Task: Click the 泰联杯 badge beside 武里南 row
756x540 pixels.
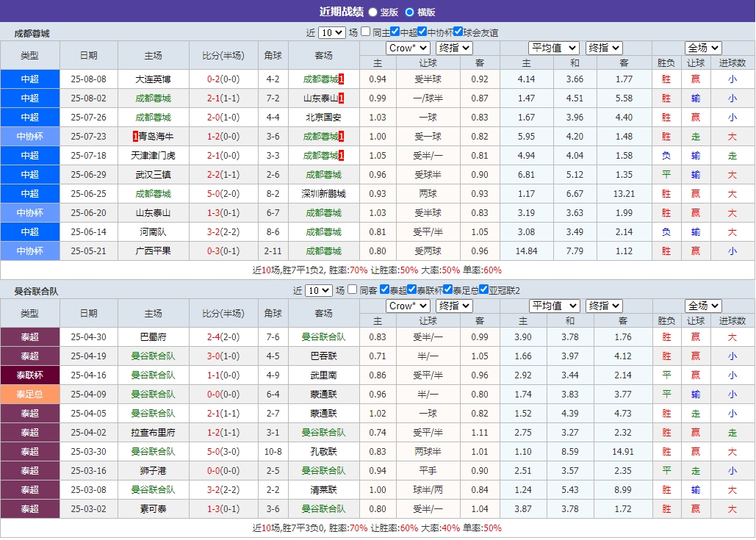Action: tap(29, 375)
